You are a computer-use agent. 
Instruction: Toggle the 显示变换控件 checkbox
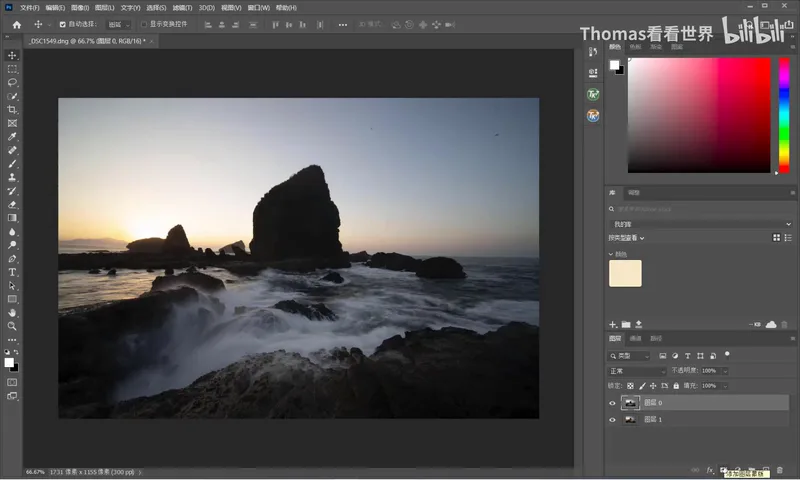click(144, 24)
